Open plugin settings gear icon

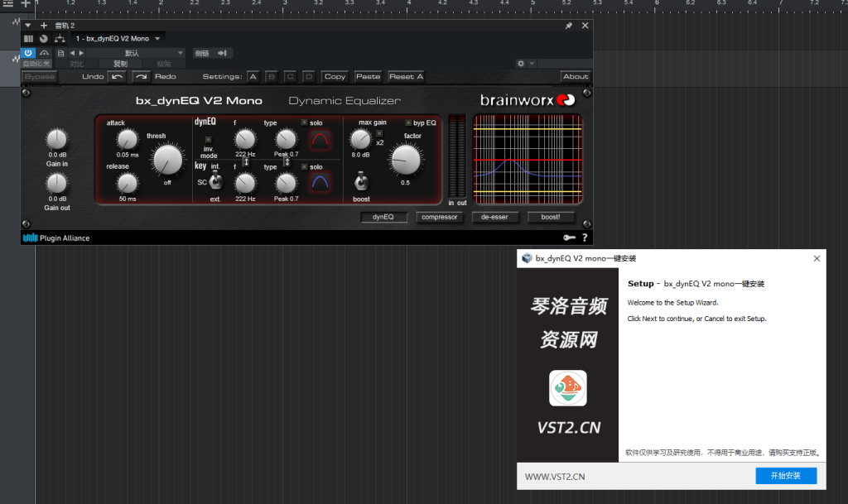[x=521, y=64]
